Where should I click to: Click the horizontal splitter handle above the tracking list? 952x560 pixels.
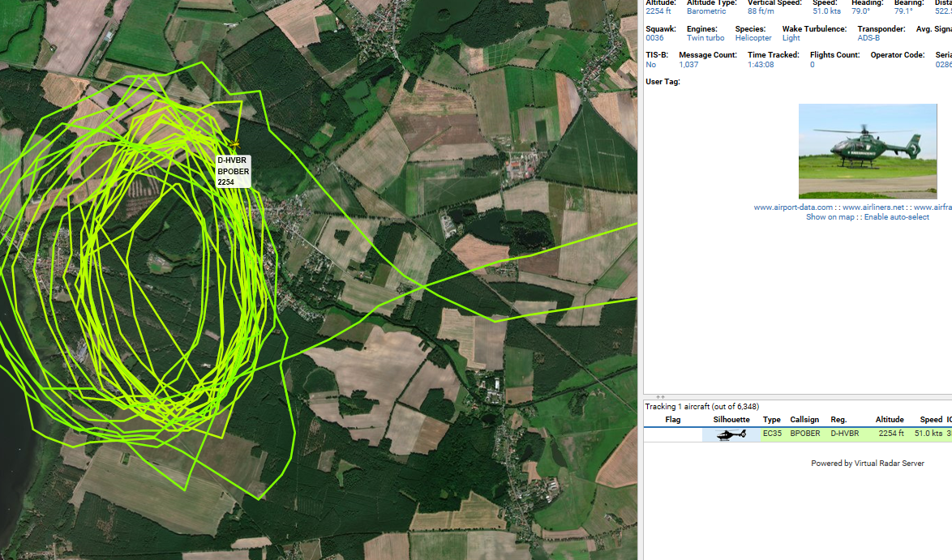click(659, 397)
